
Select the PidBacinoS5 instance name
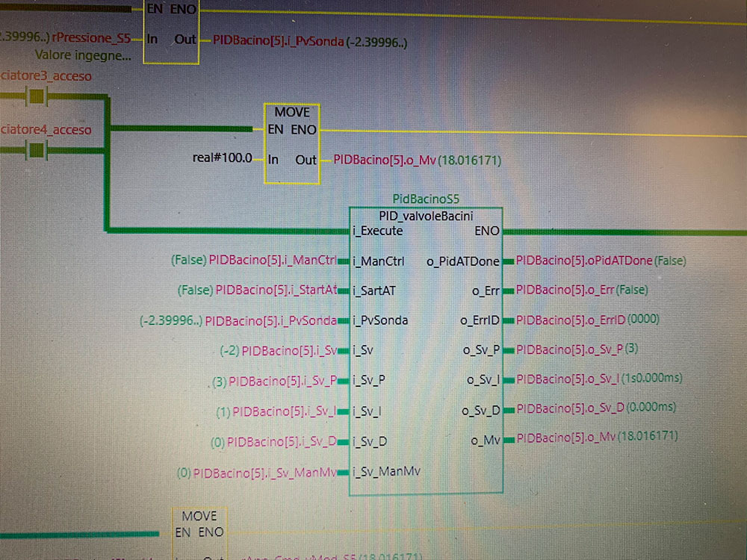[x=426, y=199]
